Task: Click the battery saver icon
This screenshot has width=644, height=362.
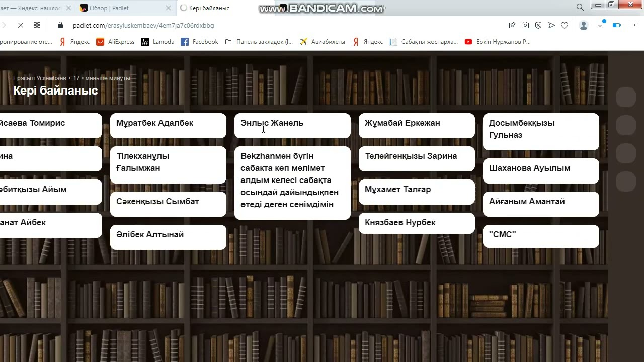Action: [x=617, y=25]
